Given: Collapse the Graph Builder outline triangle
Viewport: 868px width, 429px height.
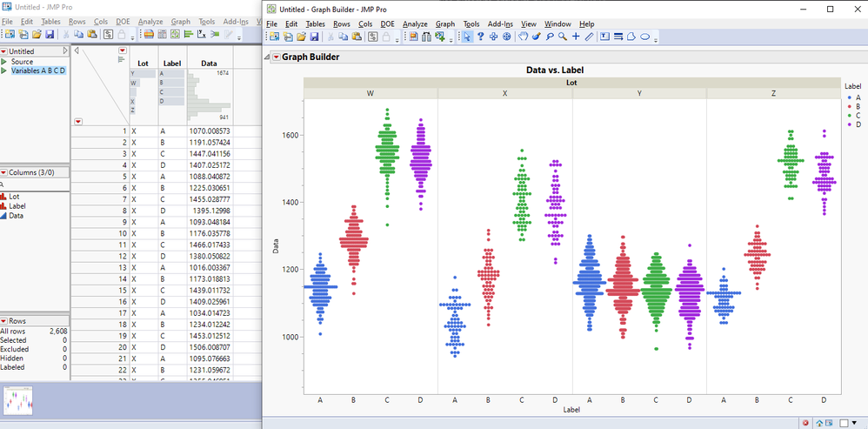Looking at the screenshot, I should (x=267, y=57).
